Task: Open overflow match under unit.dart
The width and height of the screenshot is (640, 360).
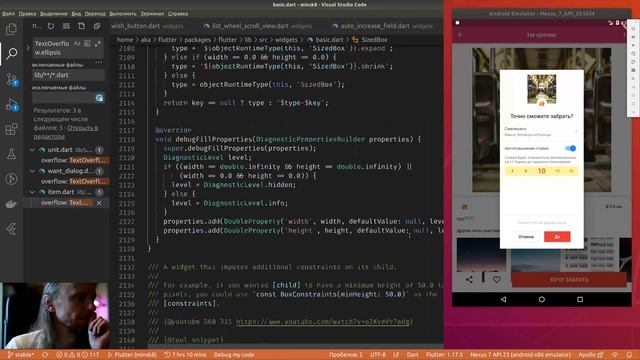Action: point(74,160)
